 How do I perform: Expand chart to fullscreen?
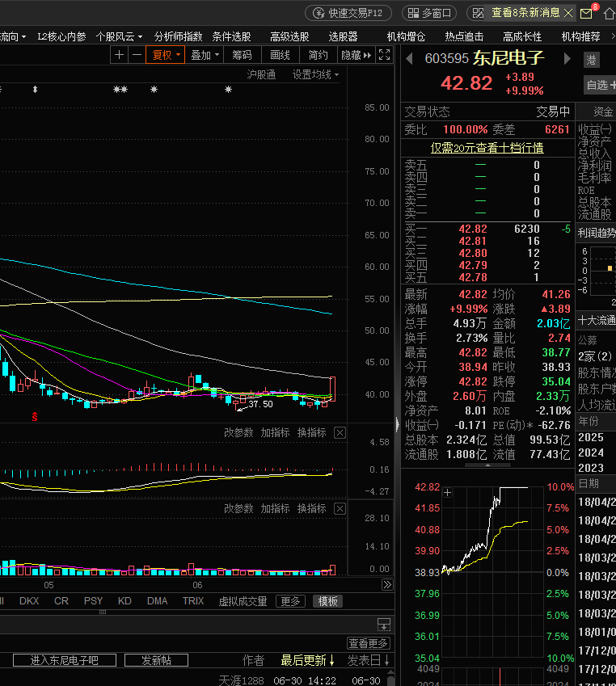[x=385, y=55]
